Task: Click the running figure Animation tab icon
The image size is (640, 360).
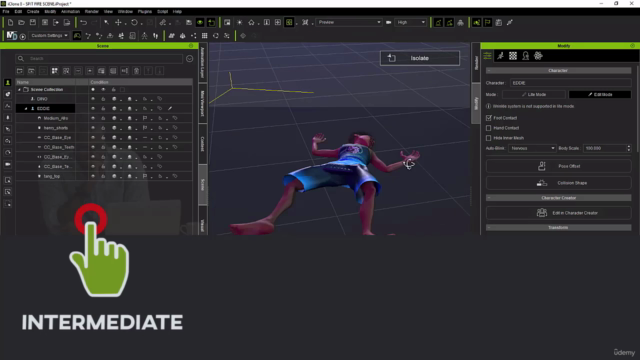Action: (500, 56)
